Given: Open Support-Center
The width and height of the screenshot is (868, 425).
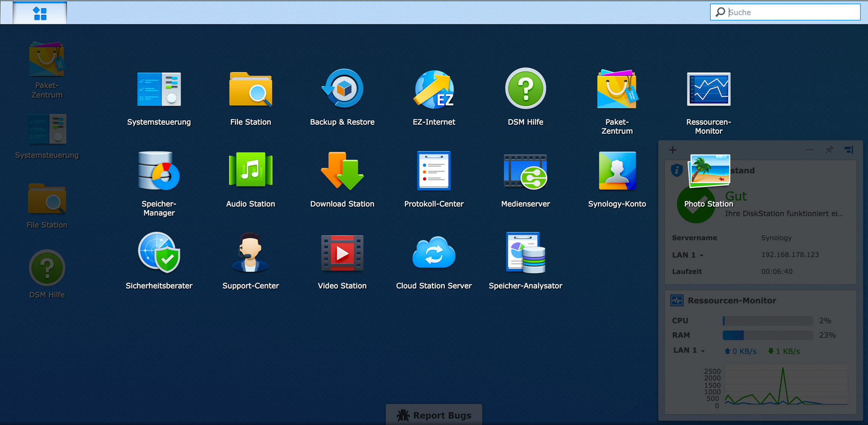Looking at the screenshot, I should tap(250, 252).
